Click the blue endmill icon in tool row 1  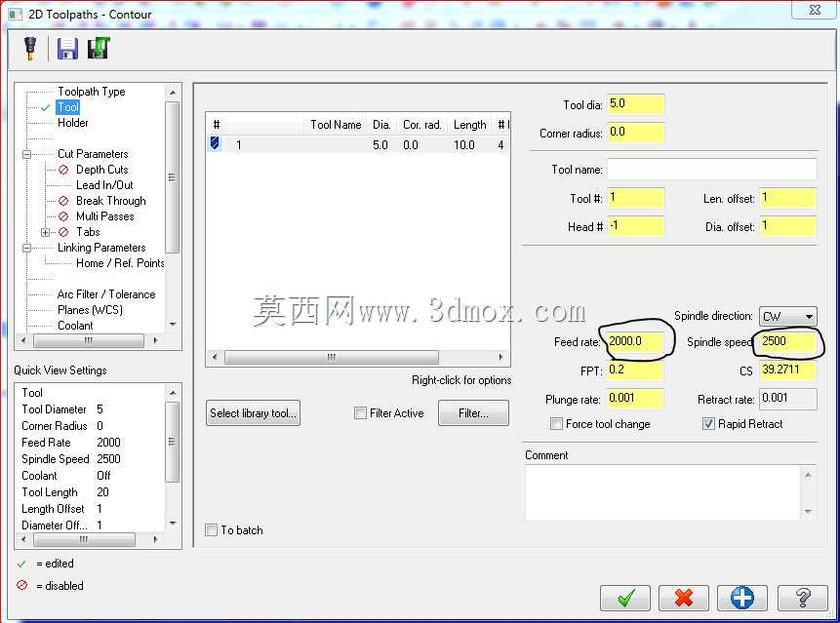point(215,143)
